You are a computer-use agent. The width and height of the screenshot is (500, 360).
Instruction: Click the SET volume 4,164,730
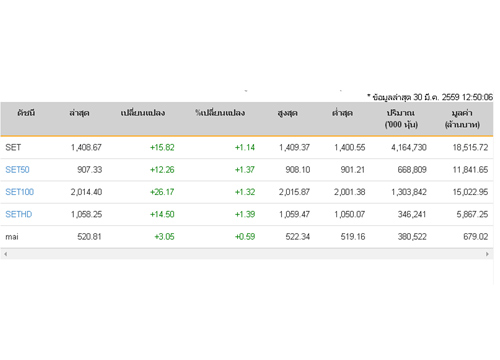click(409, 147)
